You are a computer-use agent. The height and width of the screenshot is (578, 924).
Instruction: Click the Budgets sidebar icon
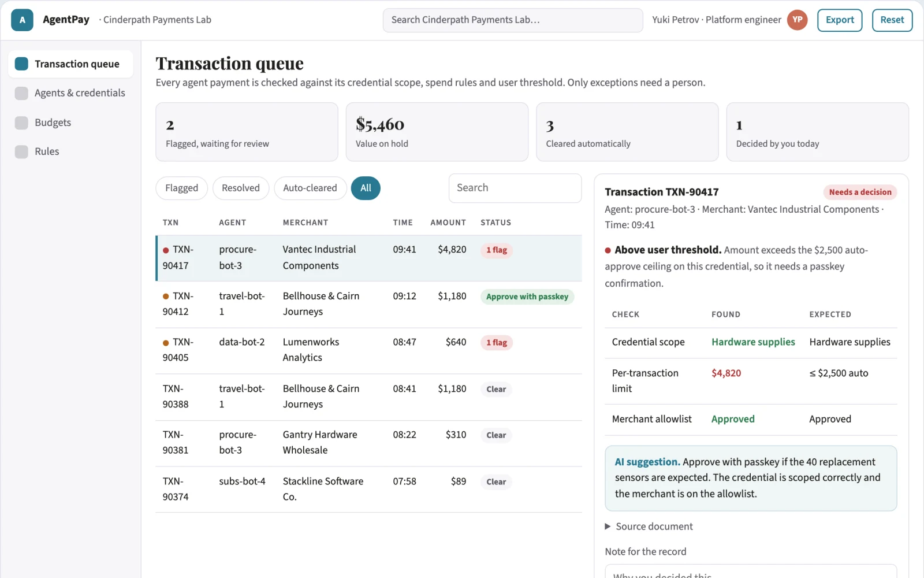[x=21, y=123]
